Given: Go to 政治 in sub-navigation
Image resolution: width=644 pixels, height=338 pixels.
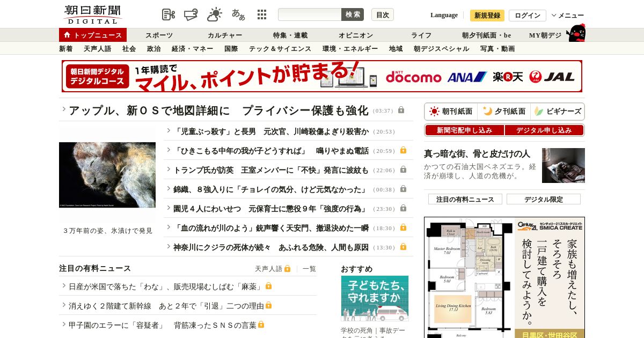Looking at the screenshot, I should [x=154, y=49].
